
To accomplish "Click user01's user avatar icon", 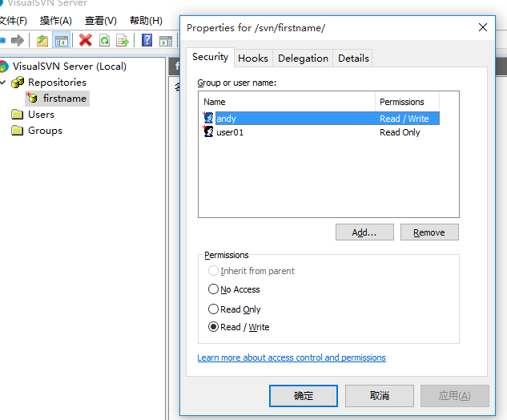I will (208, 131).
